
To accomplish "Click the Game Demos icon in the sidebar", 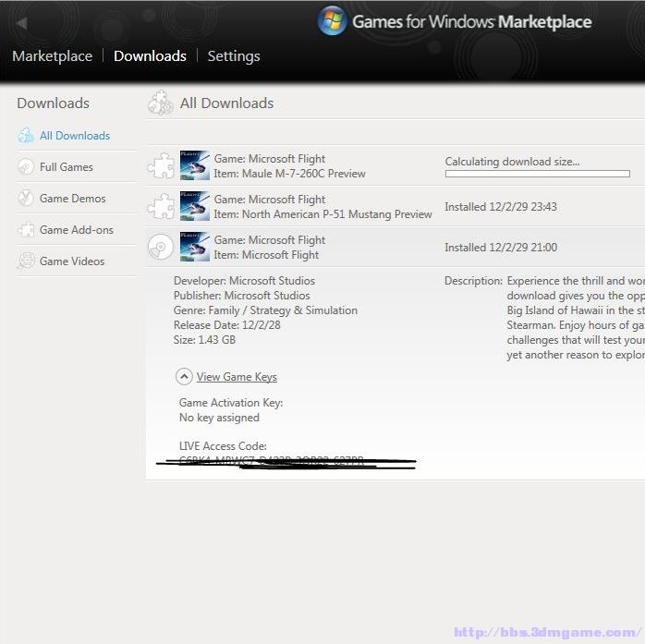I will (26, 198).
